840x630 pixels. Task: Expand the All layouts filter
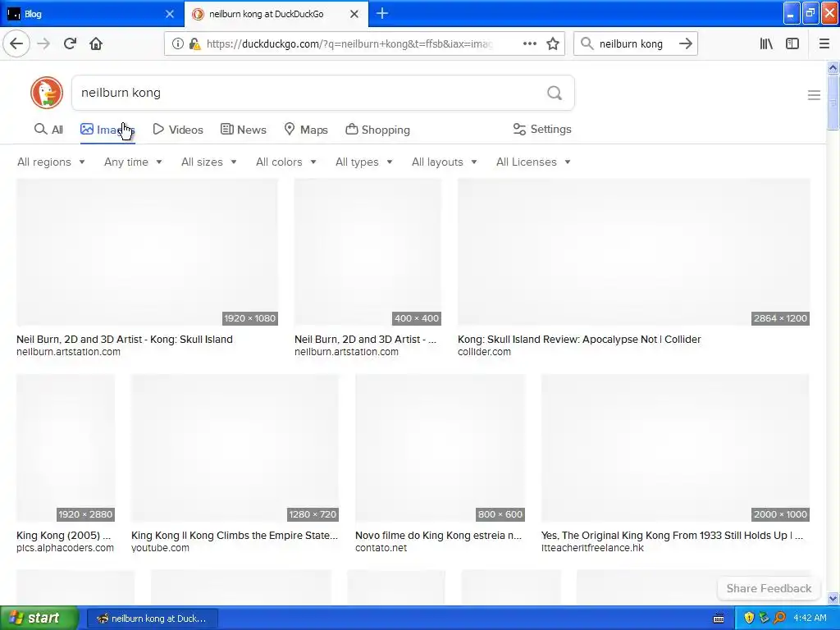(444, 162)
